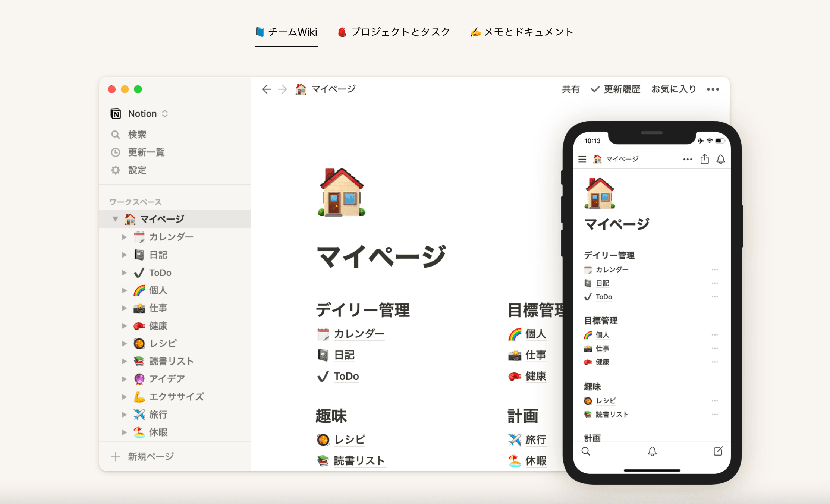This screenshot has height=504, width=830.
Task: Open the three-dot more menu in desktop header
Action: [713, 89]
